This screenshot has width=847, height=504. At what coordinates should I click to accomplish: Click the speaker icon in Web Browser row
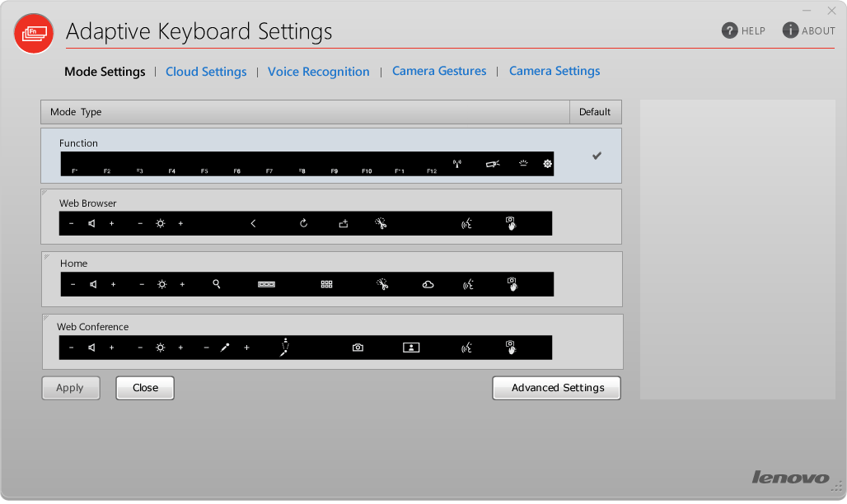click(x=91, y=223)
